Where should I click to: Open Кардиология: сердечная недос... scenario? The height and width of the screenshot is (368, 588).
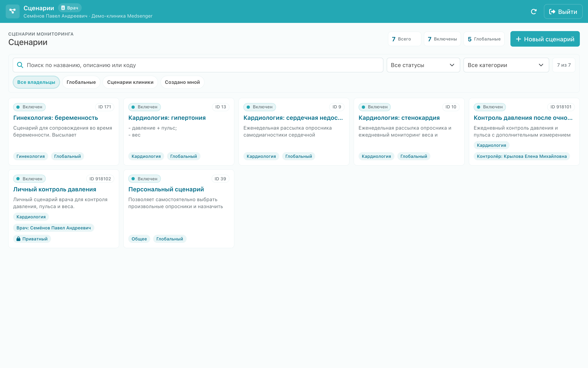293,118
